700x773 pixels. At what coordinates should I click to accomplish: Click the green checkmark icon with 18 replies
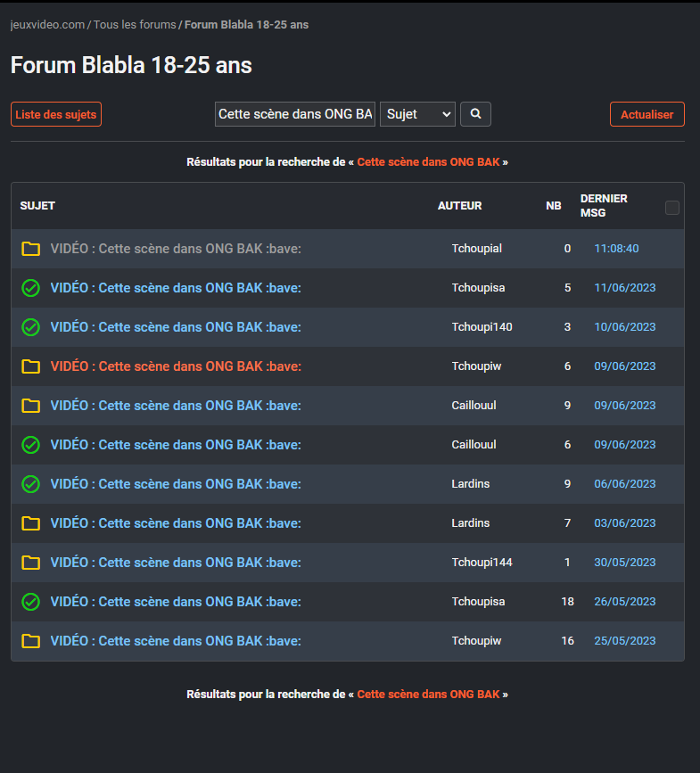point(31,602)
